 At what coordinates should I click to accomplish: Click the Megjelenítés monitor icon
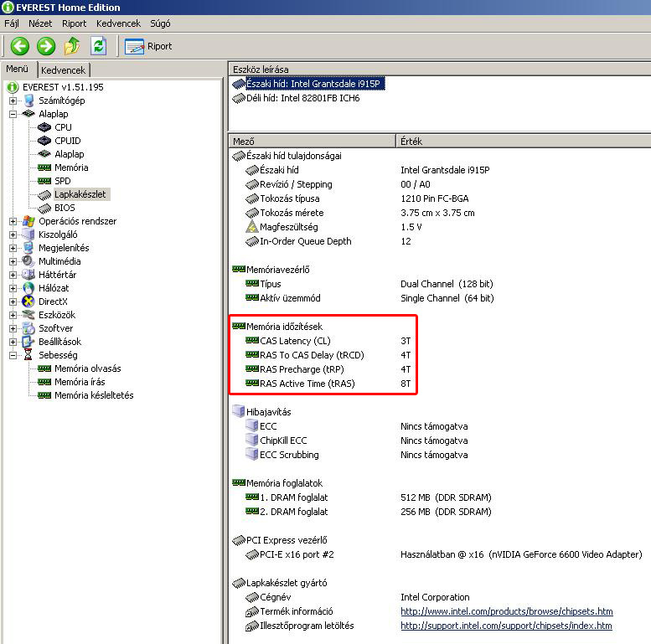click(28, 248)
